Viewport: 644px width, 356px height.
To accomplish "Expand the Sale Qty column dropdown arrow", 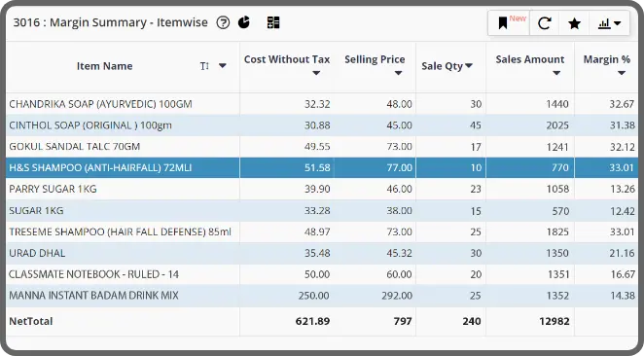I will [x=469, y=66].
